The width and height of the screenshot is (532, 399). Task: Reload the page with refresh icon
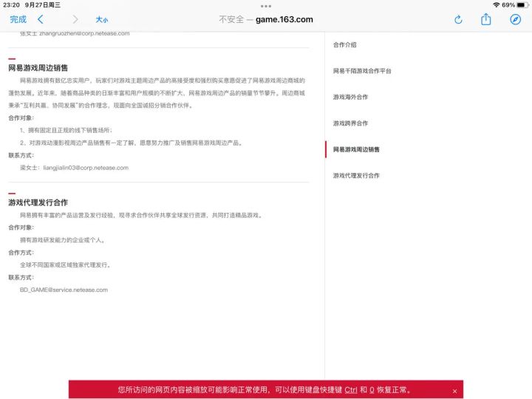(x=458, y=19)
